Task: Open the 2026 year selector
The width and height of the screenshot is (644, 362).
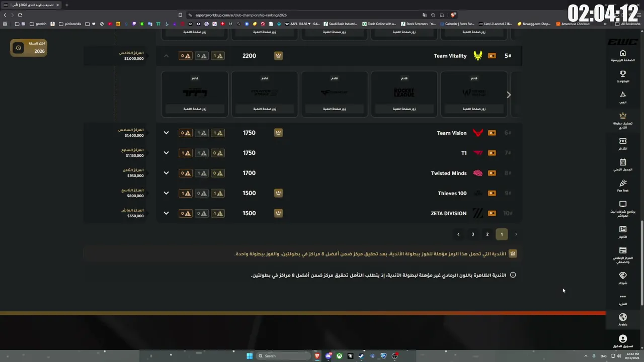Action: coord(29,48)
